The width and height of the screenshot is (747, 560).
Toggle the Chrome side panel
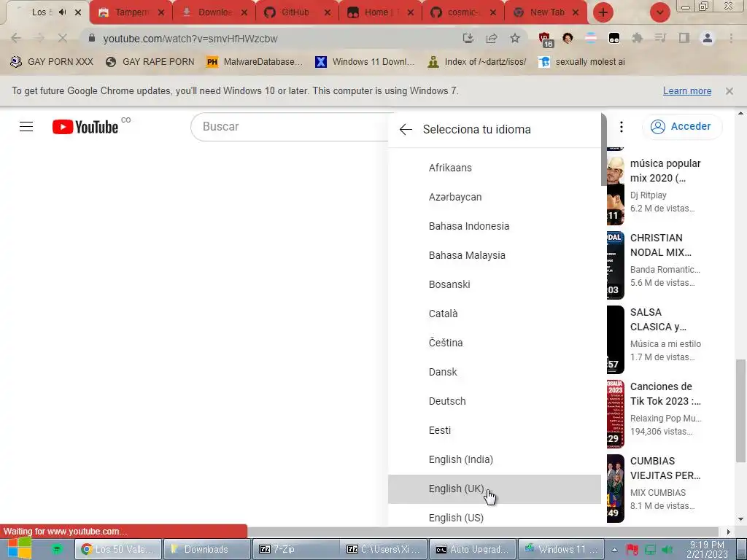coord(684,38)
